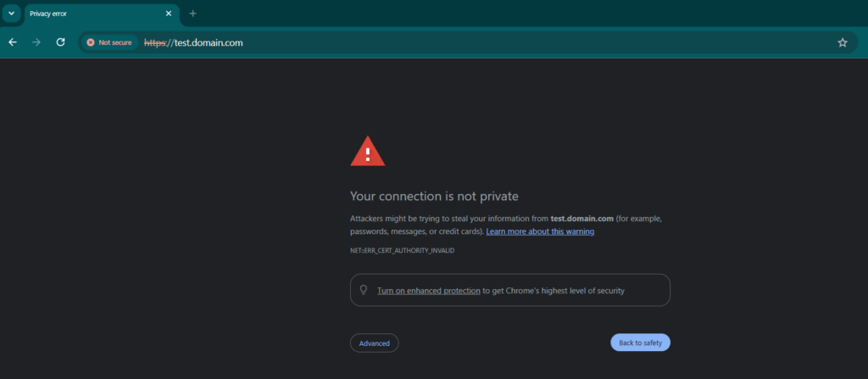Click the crossed-out https in the address bar

154,42
